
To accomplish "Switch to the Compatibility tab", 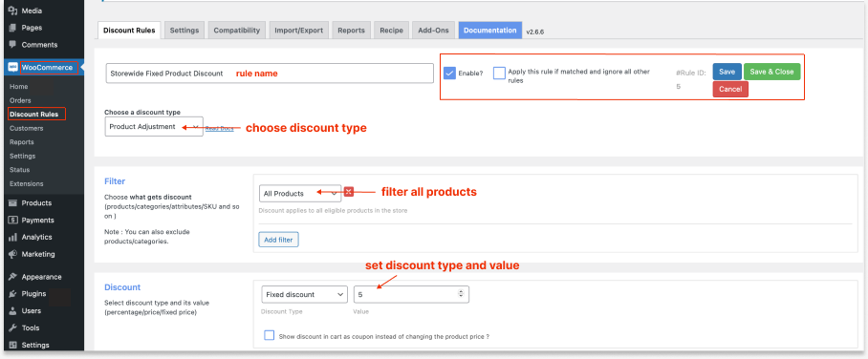I will (237, 31).
